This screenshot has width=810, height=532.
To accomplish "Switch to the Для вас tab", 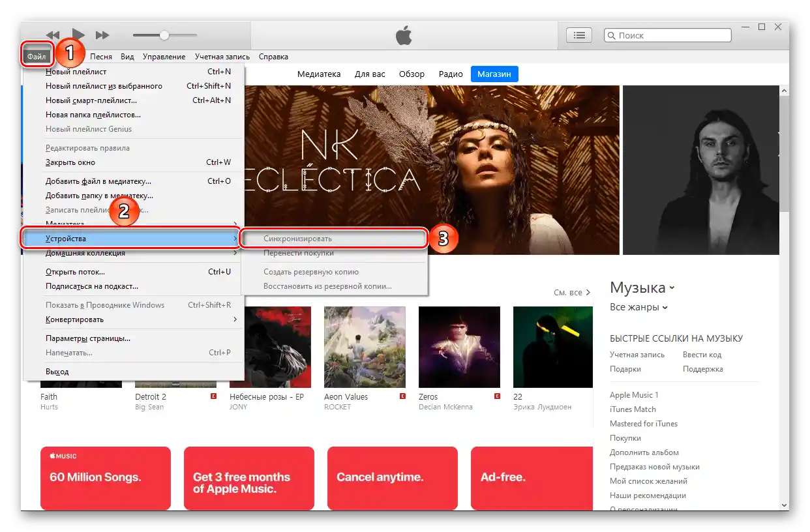I will coord(370,74).
